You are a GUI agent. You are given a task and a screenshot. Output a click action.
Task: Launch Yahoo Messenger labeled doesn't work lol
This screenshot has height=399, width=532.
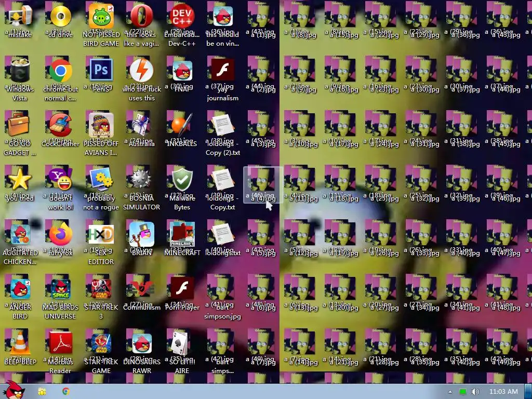tap(60, 179)
